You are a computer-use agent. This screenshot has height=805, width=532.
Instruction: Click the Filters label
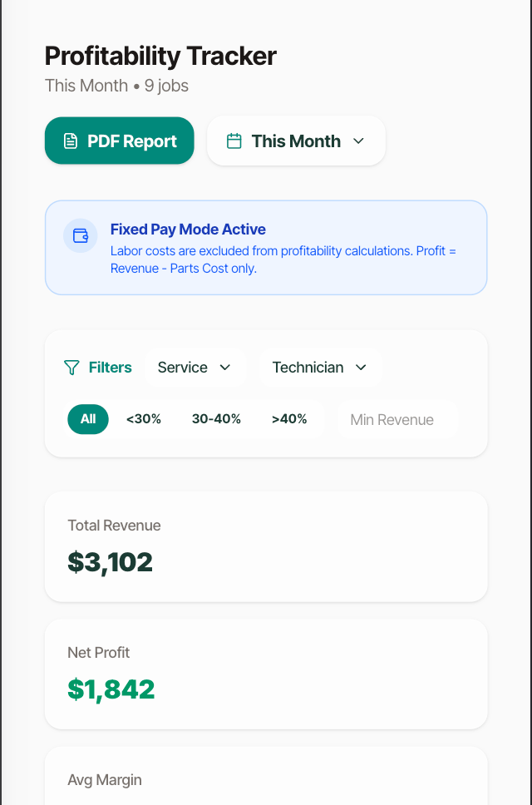coord(111,368)
